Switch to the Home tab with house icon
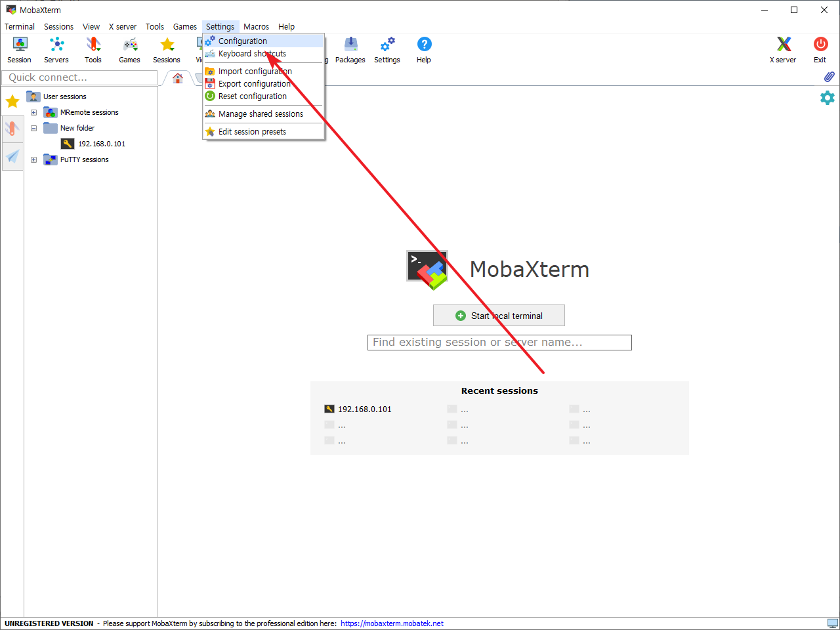 point(178,78)
